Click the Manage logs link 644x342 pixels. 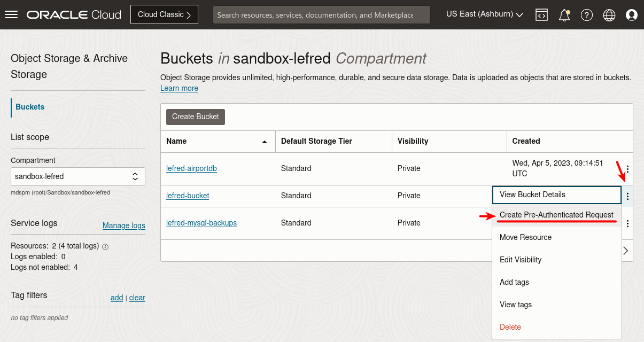[123, 226]
